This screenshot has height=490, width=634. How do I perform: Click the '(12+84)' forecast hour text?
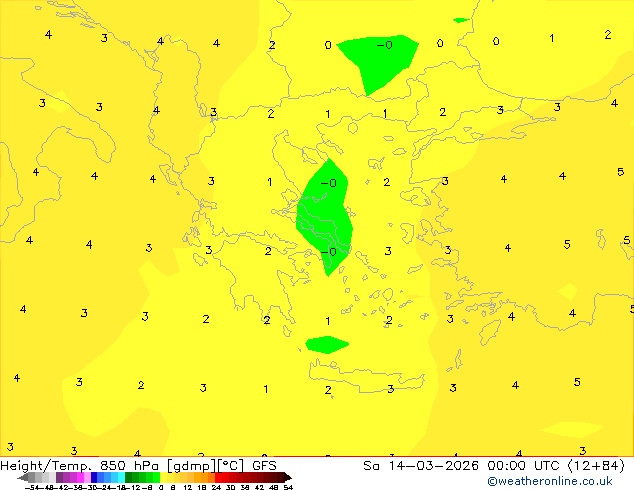point(596,466)
